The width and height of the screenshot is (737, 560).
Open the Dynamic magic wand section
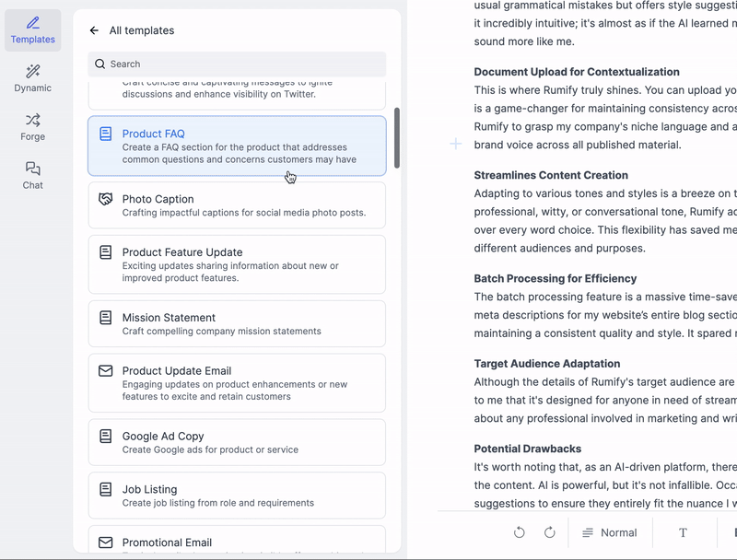click(x=33, y=78)
